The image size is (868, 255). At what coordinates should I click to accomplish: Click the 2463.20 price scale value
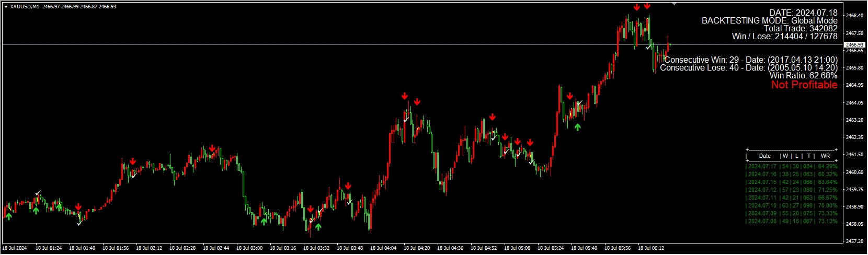(854, 120)
